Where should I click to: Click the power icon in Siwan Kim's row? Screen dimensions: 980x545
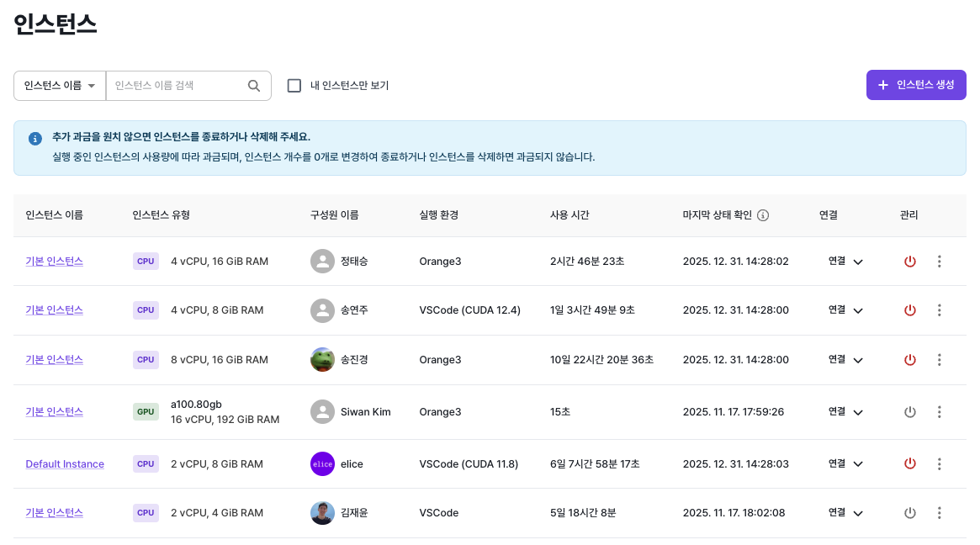tap(909, 412)
